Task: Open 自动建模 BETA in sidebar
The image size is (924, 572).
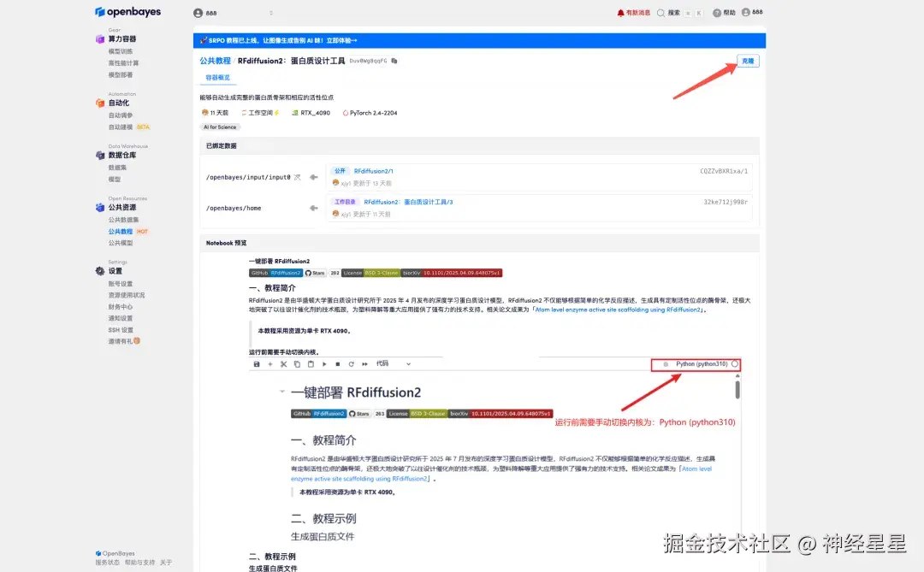Action: point(129,127)
